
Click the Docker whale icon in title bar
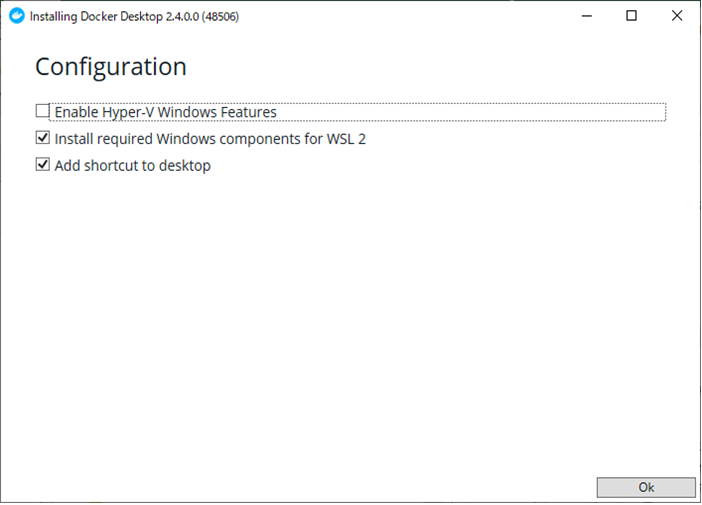[17, 16]
